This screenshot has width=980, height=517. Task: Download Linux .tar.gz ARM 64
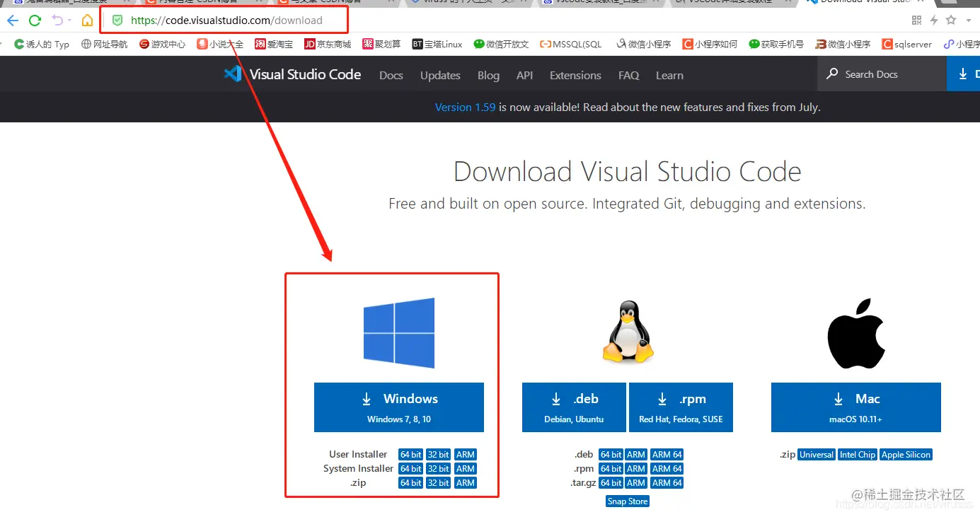click(x=667, y=483)
